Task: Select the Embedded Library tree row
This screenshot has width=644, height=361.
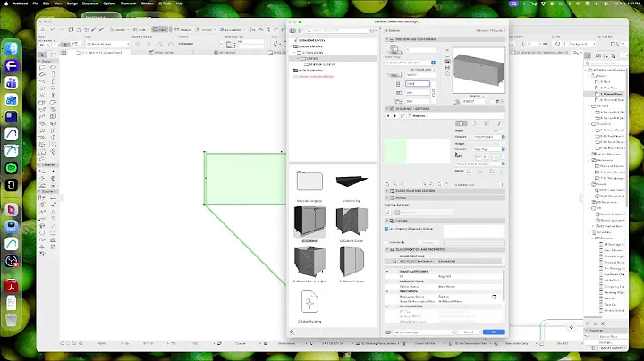Action: pyautogui.click(x=311, y=40)
